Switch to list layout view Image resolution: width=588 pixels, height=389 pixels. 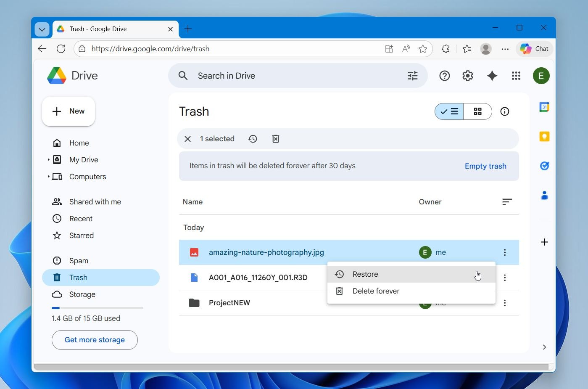[449, 111]
